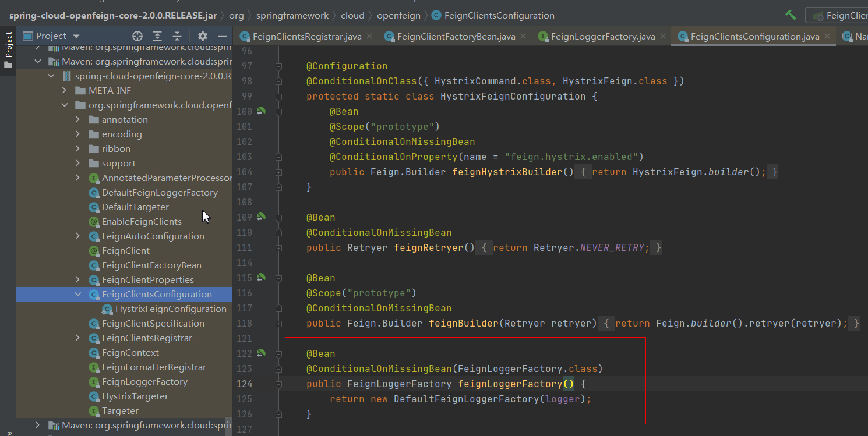Click the class icon beside DefaultTargeter
This screenshot has height=436, width=868.
point(93,207)
